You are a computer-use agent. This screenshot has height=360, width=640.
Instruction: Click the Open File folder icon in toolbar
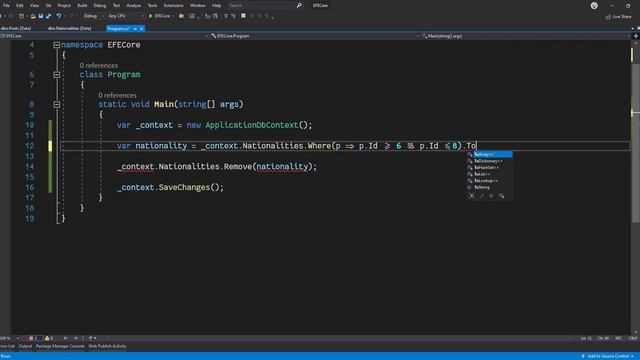point(33,16)
